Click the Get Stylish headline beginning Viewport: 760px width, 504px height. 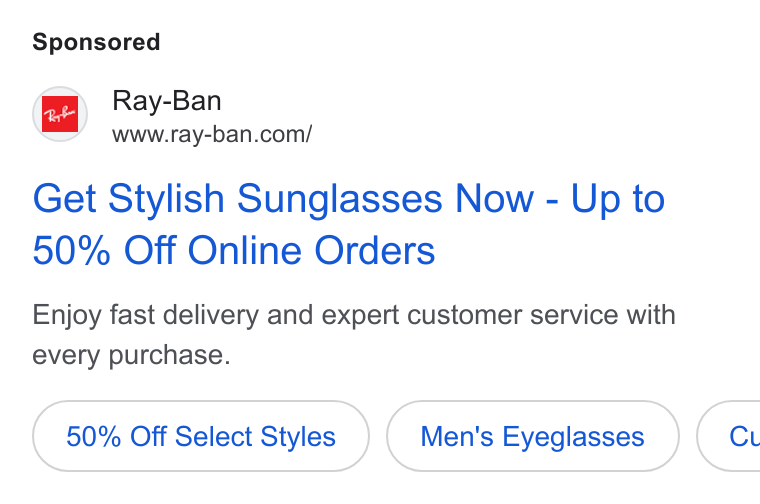128,199
